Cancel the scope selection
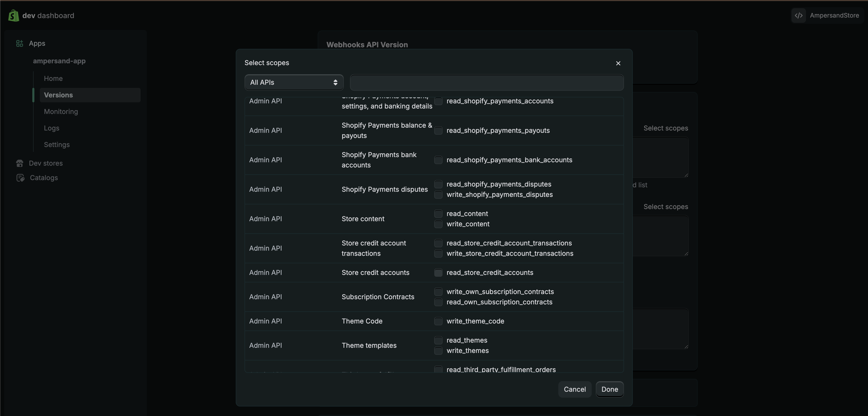Image resolution: width=868 pixels, height=416 pixels. [x=575, y=389]
